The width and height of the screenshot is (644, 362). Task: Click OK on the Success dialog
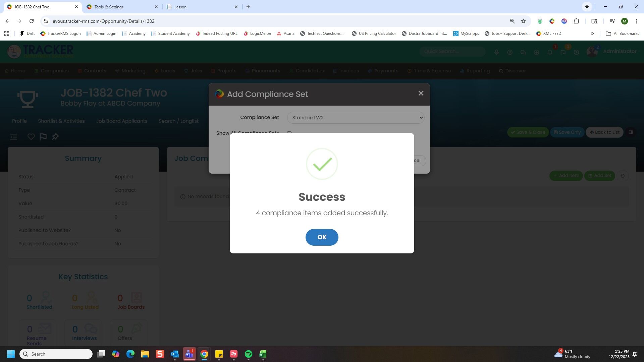[x=322, y=237]
